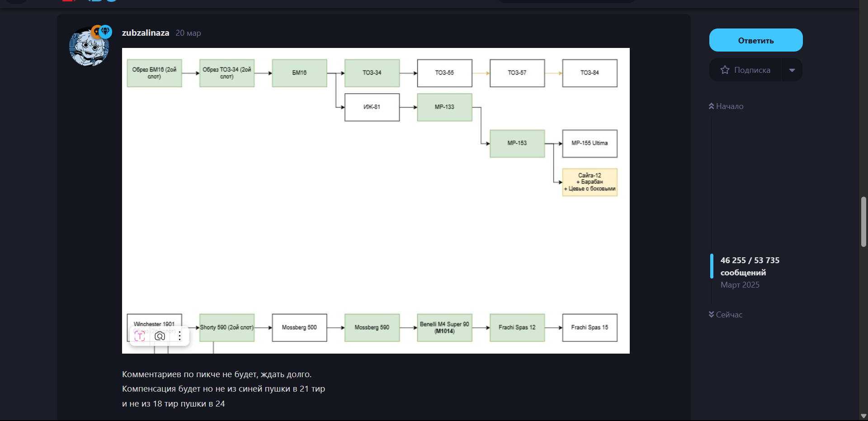Viewport: 868px width, 421px height.
Task: Click the 'Frachi Spas 12' box
Action: (x=517, y=328)
